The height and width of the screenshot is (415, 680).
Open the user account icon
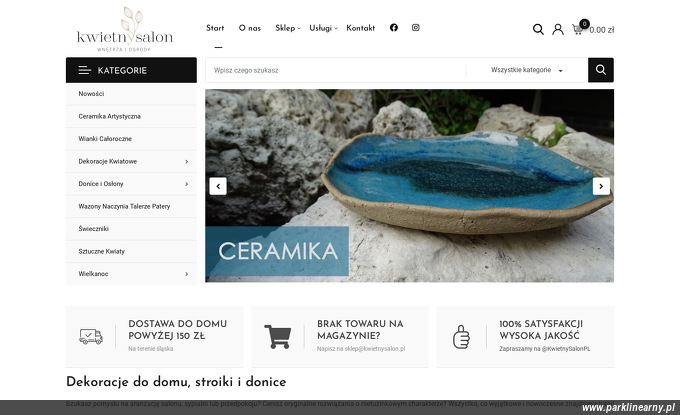click(558, 29)
